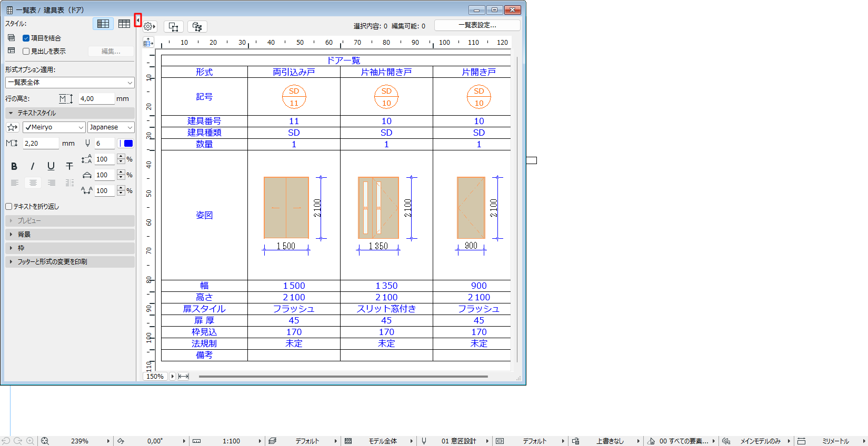
Task: Open the 00 すべての要素 renovation filter menu
Action: 713,441
